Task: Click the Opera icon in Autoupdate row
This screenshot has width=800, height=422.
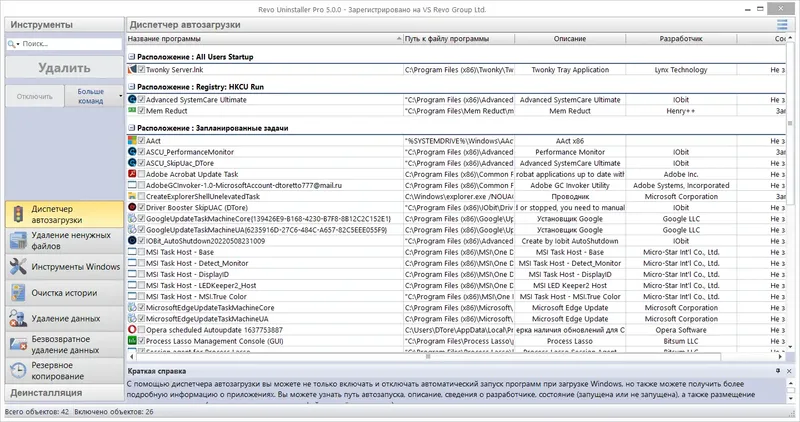Action: tap(132, 330)
